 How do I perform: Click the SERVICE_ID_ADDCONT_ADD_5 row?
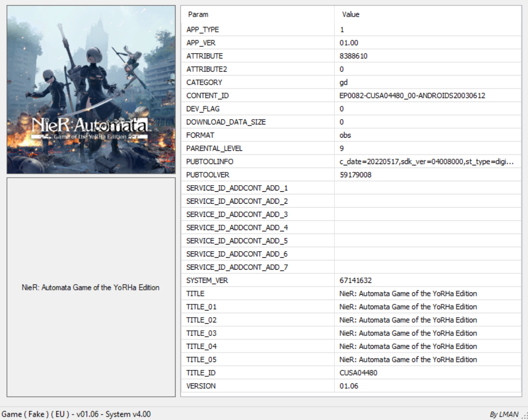coord(351,241)
